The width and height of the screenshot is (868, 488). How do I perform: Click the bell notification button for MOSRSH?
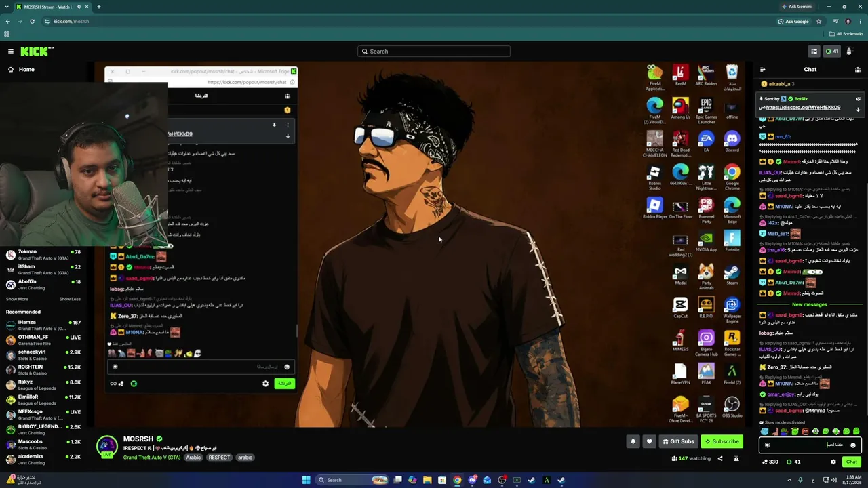(x=633, y=441)
